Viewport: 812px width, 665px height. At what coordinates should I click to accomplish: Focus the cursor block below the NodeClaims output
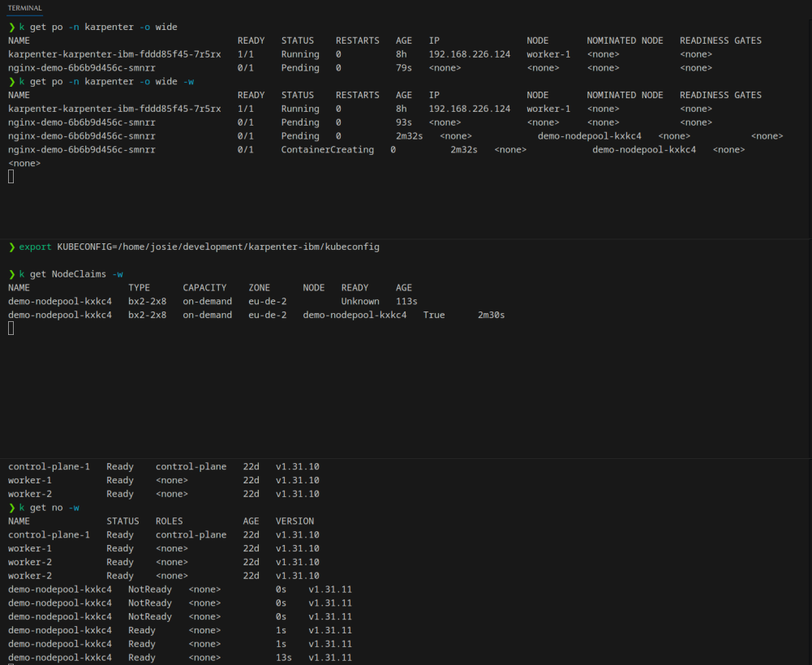pos(11,328)
